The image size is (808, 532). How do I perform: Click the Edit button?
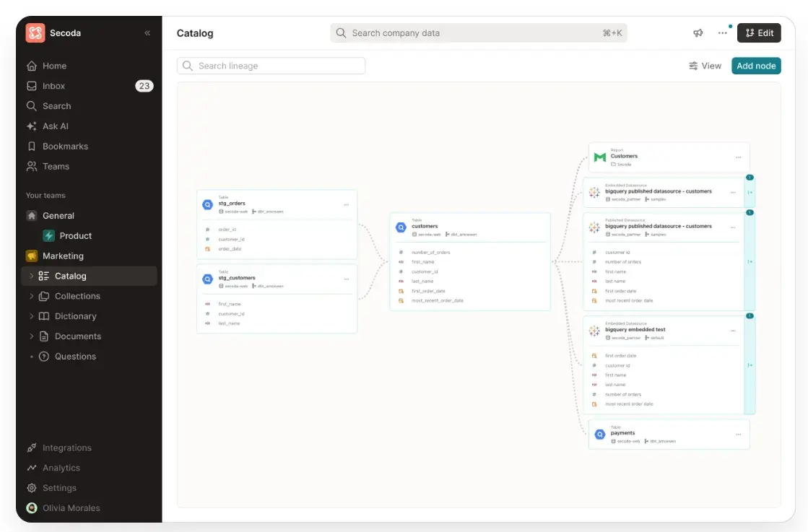pos(759,33)
